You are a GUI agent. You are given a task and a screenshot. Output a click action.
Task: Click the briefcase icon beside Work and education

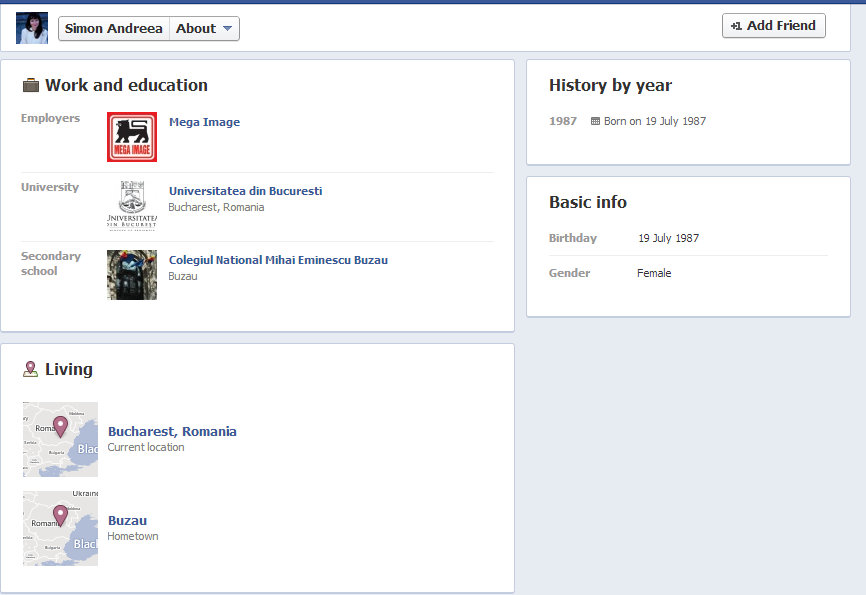(31, 86)
